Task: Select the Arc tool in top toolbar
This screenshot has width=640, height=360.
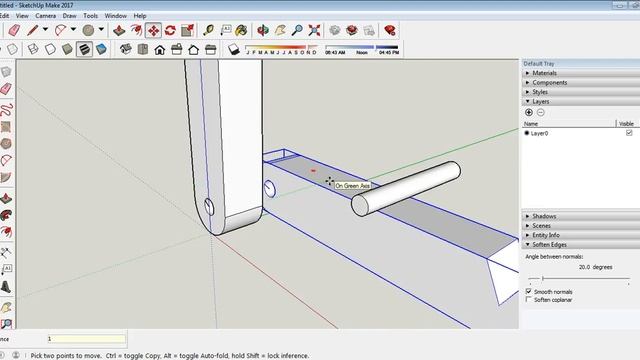Action: point(60,30)
